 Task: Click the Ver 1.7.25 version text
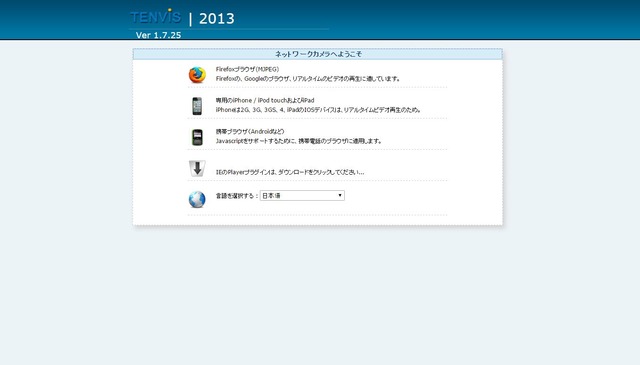coord(158,35)
